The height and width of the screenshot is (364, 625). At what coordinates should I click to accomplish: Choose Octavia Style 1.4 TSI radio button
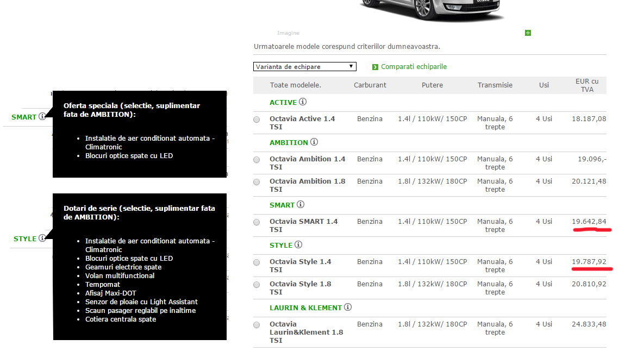tap(257, 262)
